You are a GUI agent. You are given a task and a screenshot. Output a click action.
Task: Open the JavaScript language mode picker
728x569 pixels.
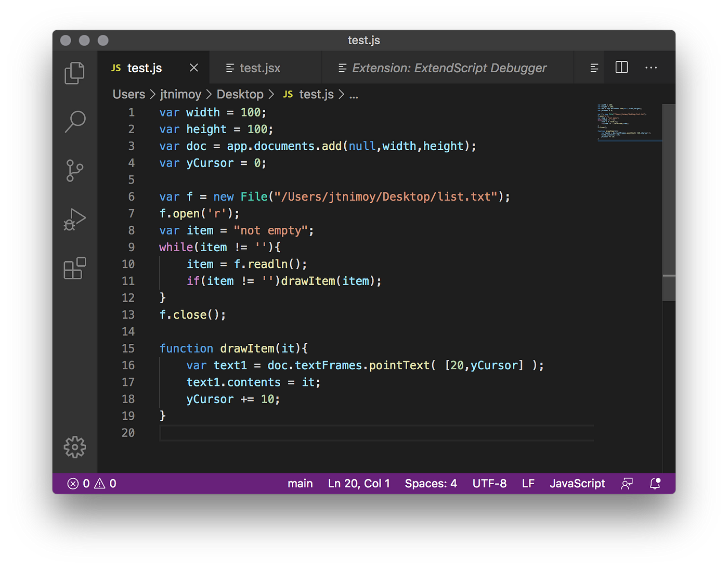577,483
